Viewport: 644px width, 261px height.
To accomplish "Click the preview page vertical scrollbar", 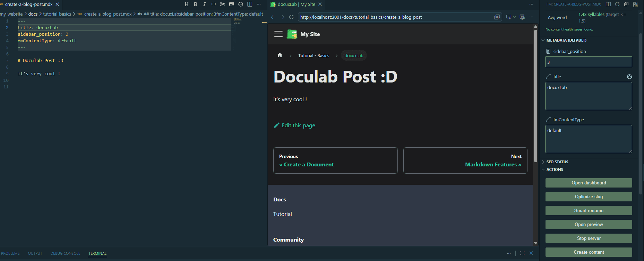I will coord(535,96).
